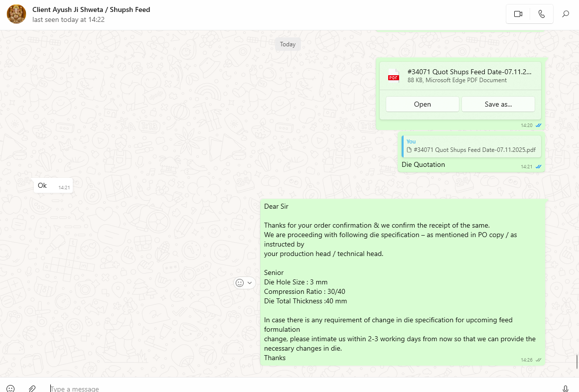Click the red PDF file icon

click(x=394, y=76)
